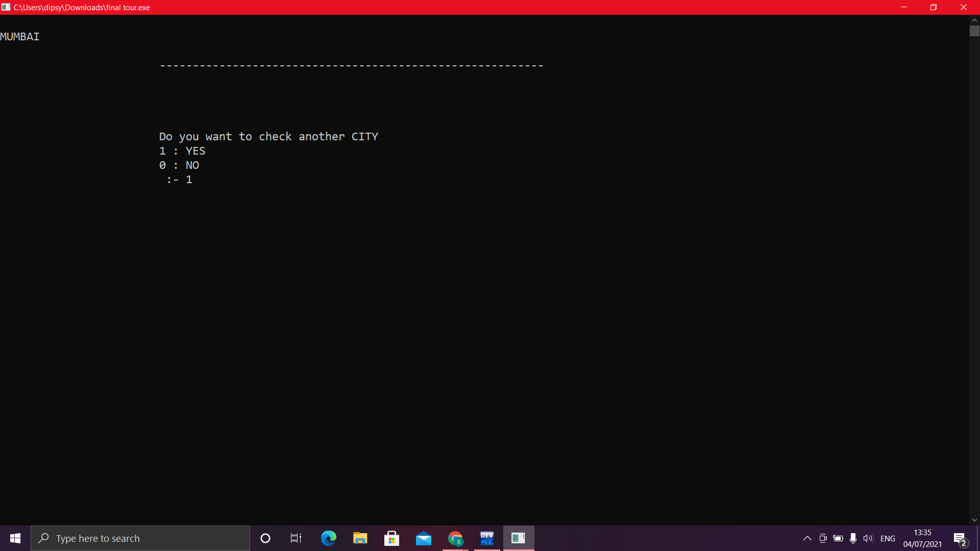Viewport: 980px width, 551px height.
Task: Open the Microsoft Store taskbar icon
Action: click(x=392, y=538)
